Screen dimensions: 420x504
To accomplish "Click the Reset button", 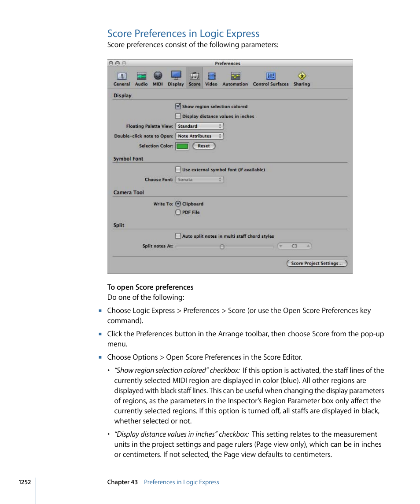I will [x=203, y=146].
